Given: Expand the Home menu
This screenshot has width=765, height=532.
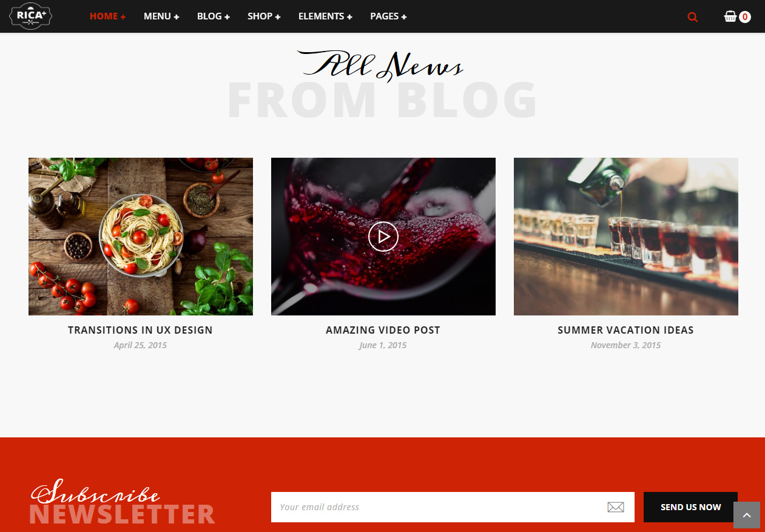Looking at the screenshot, I should 108,16.
